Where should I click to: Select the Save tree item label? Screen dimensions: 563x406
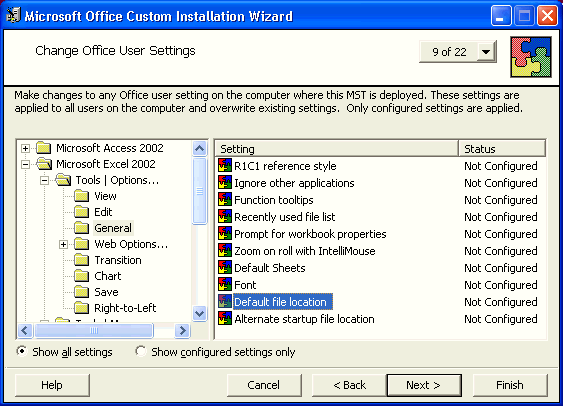106,292
